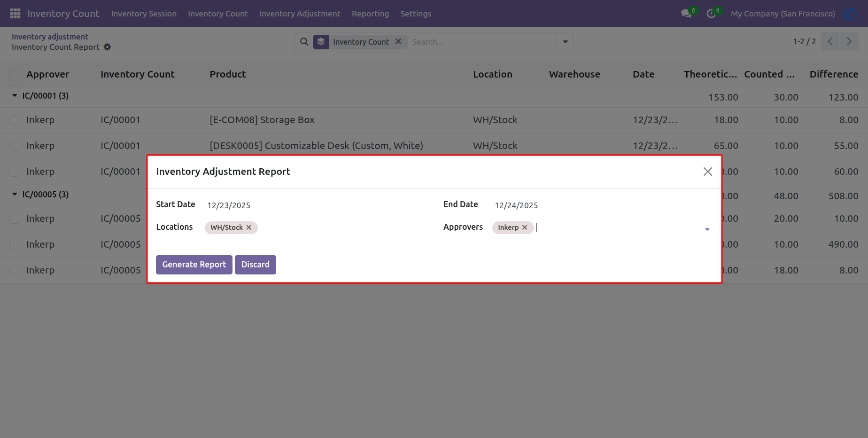
Task: Close the Inventory Adjustment Report dialog
Action: point(708,172)
